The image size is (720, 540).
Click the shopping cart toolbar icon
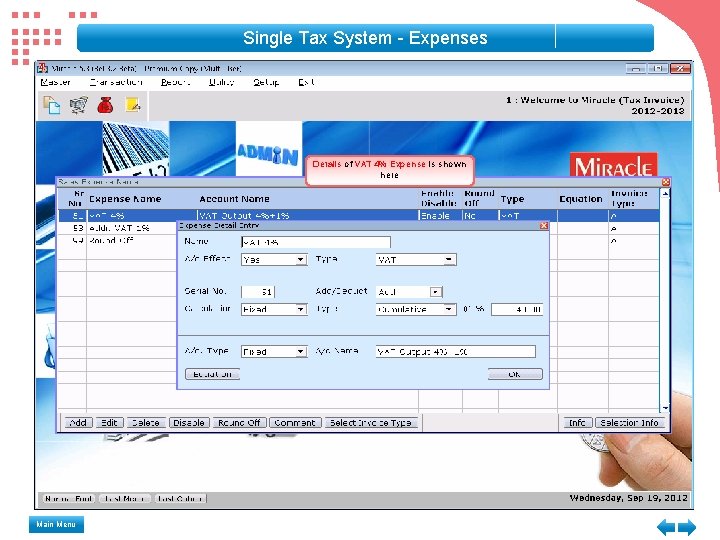79,105
